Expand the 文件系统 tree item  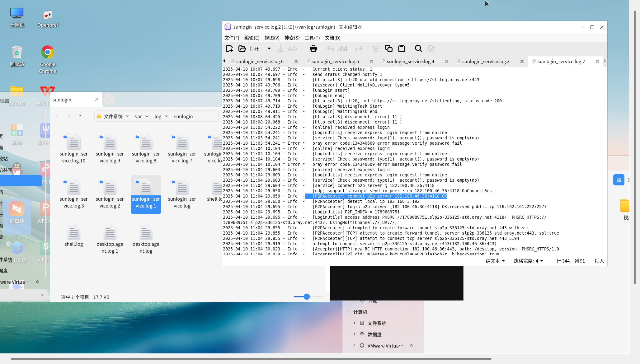point(354,323)
